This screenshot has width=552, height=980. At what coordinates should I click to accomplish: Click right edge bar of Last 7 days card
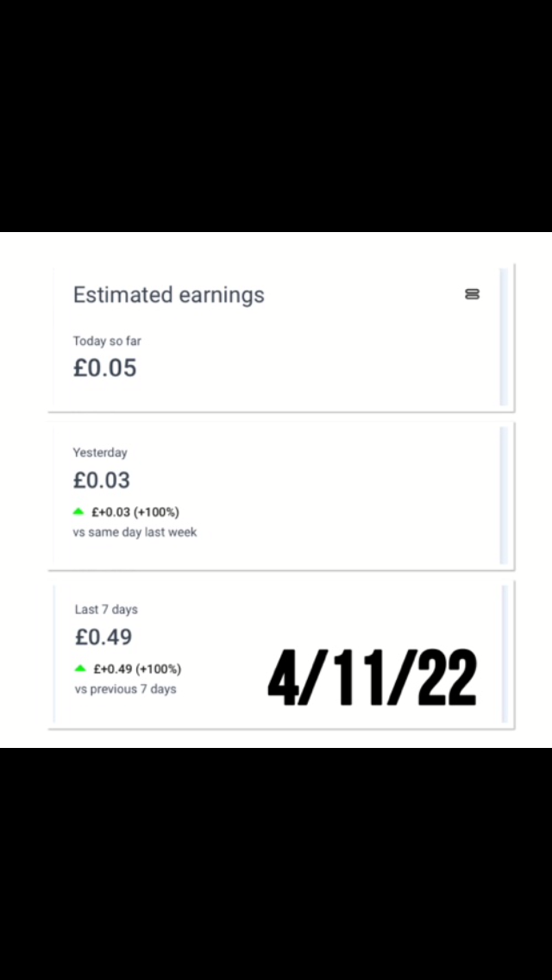[x=505, y=653]
